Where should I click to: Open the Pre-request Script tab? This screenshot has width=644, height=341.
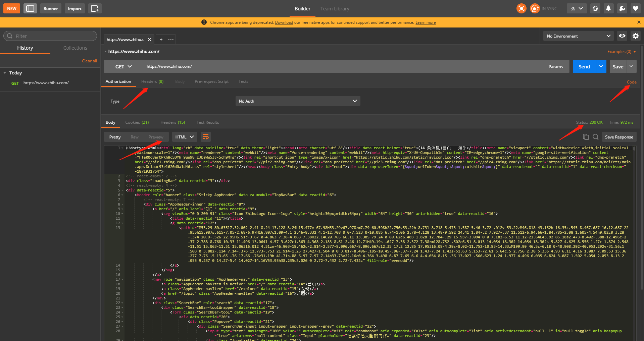click(x=211, y=81)
